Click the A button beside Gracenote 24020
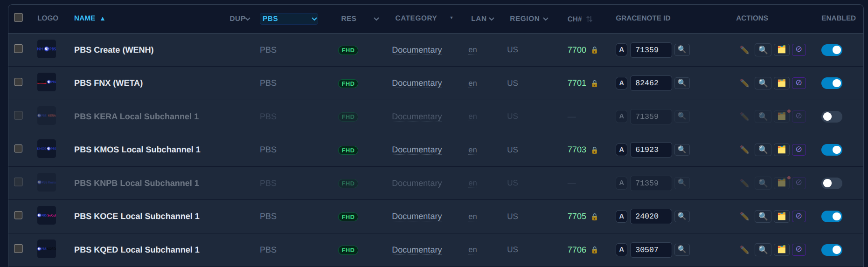The image size is (868, 267). pyautogui.click(x=621, y=216)
